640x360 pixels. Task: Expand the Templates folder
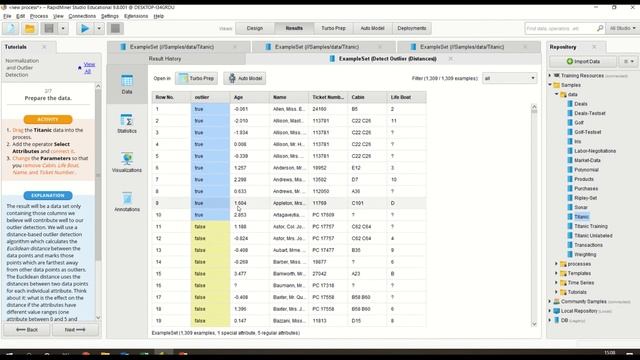(557, 273)
